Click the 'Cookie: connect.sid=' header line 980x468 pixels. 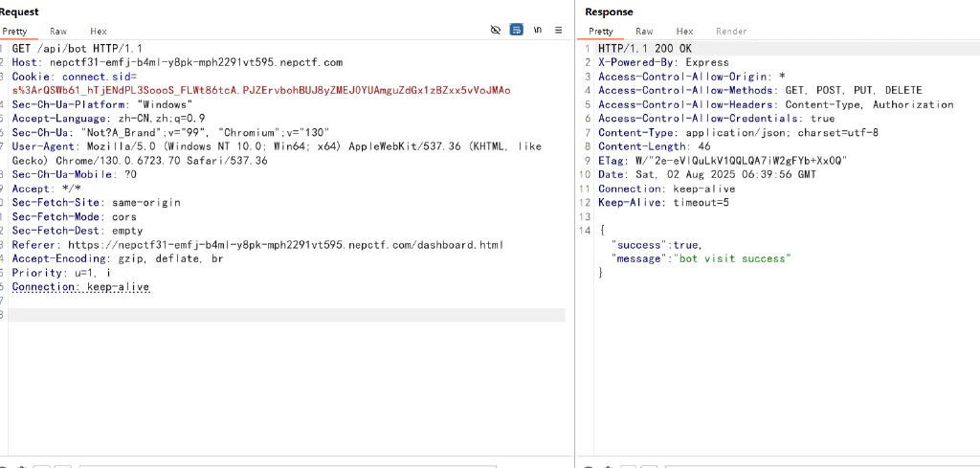pos(74,77)
